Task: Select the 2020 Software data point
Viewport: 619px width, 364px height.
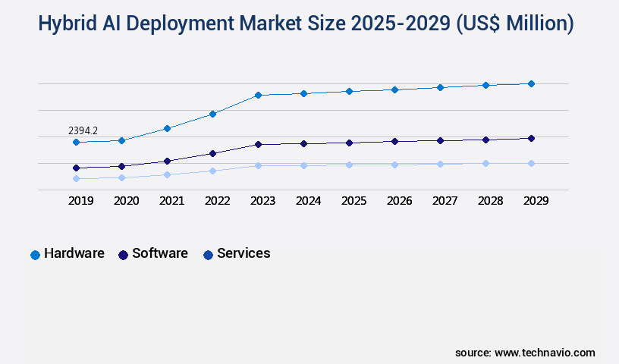Action: tap(121, 166)
